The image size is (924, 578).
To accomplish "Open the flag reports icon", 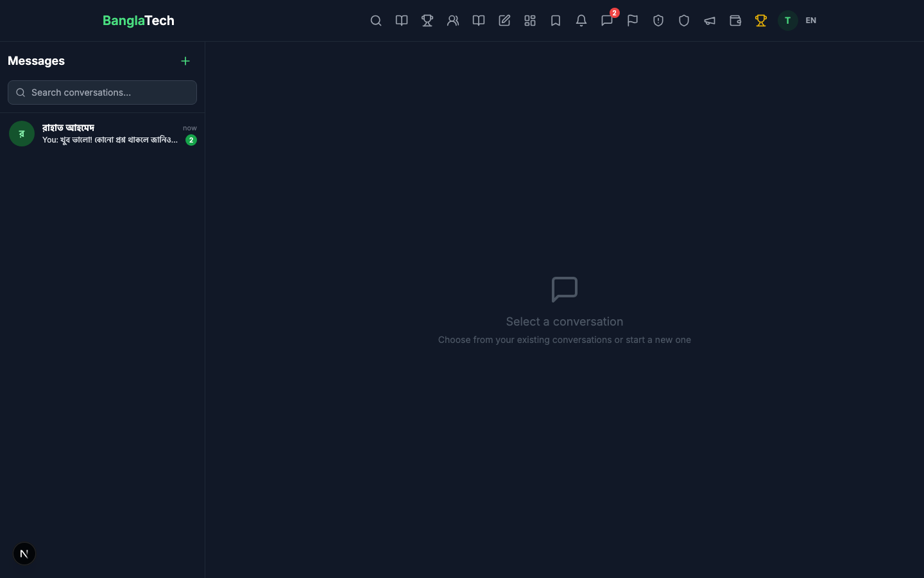I will tap(633, 21).
